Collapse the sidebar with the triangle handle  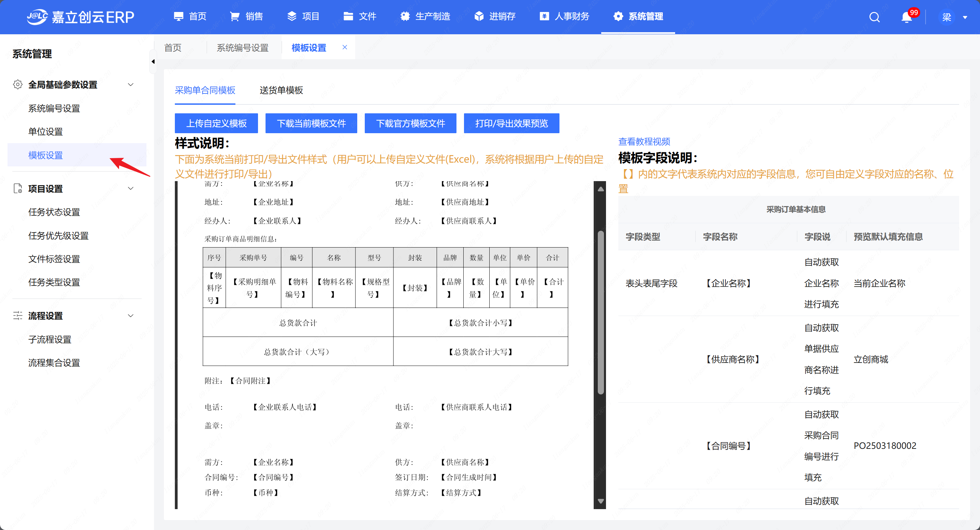coord(153,61)
